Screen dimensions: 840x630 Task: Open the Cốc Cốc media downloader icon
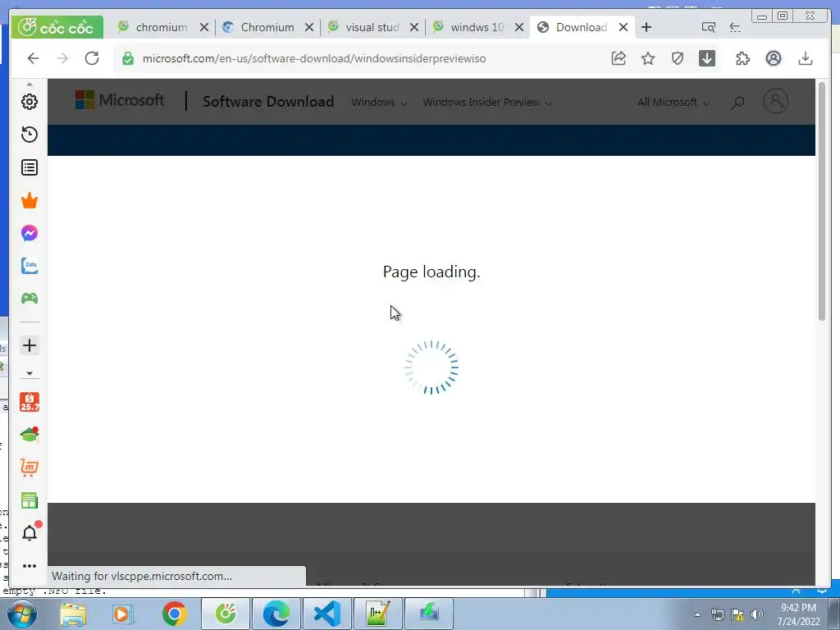pos(707,58)
